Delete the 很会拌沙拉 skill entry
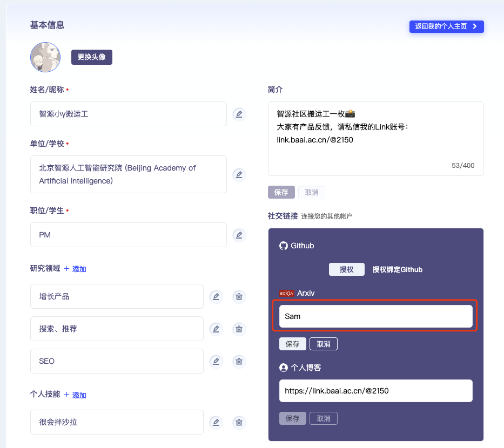 (239, 422)
